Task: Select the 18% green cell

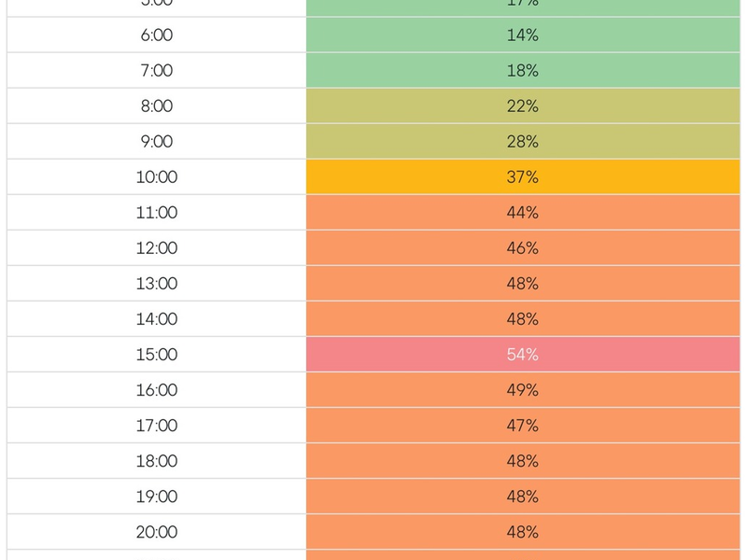Action: (523, 71)
